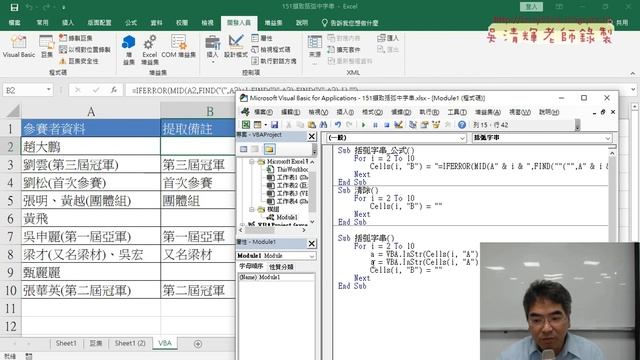Open Project Explorer icon in VBA toolbar

tap(413, 124)
